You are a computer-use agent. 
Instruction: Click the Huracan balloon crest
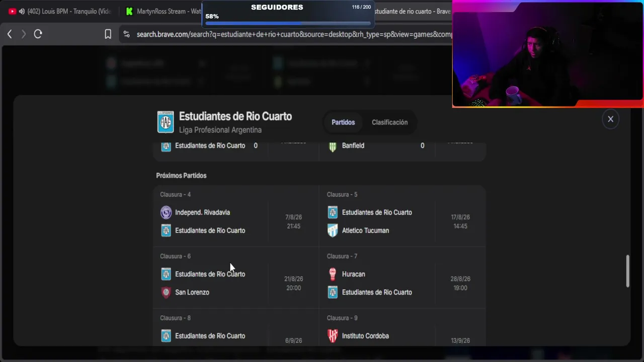pyautogui.click(x=333, y=274)
